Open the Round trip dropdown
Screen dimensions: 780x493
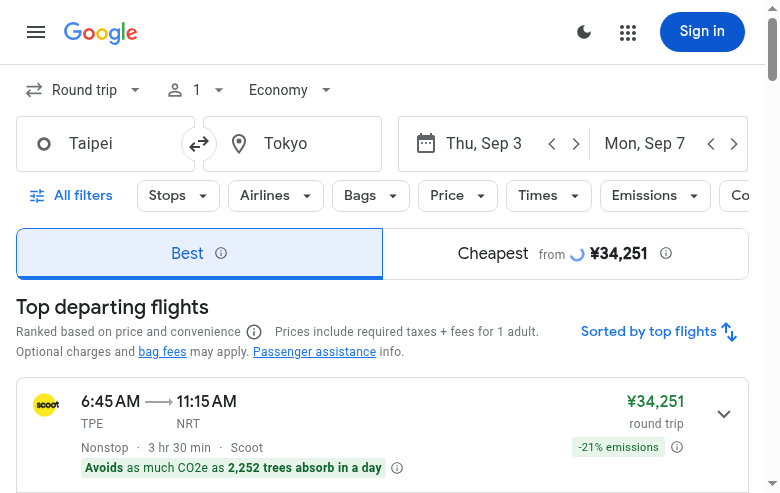tap(84, 90)
